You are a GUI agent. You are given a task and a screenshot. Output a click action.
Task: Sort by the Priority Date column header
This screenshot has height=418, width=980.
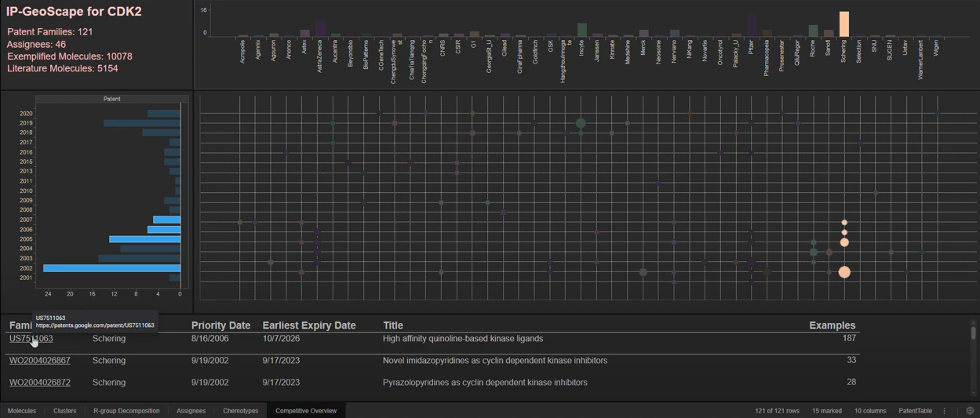pyautogui.click(x=221, y=325)
